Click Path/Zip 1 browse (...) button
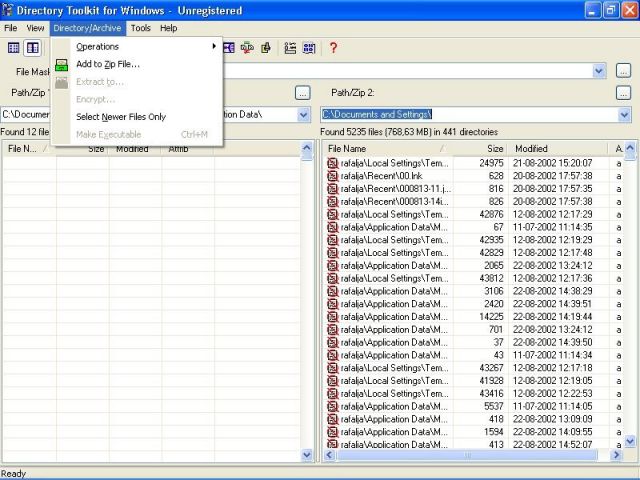The image size is (640, 480). coord(302,93)
